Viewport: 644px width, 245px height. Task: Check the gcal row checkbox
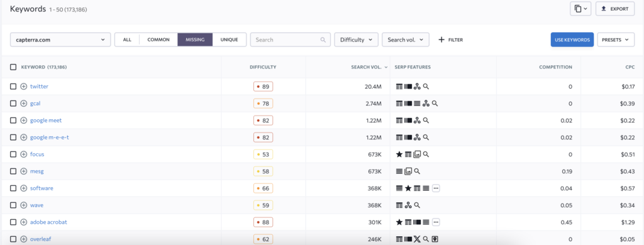[x=13, y=104]
